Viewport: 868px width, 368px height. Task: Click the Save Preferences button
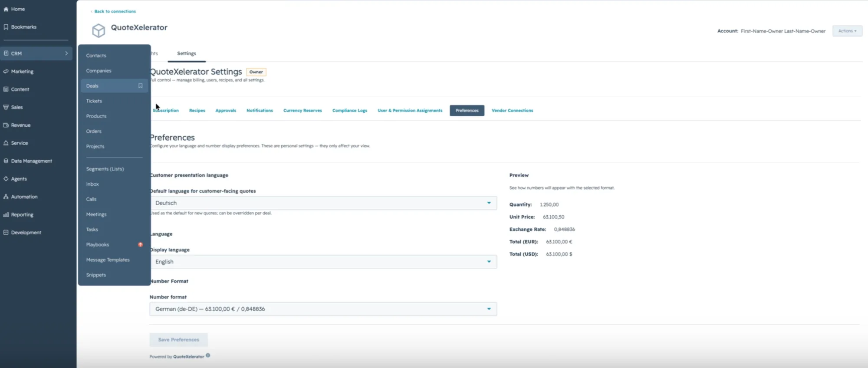pyautogui.click(x=179, y=340)
